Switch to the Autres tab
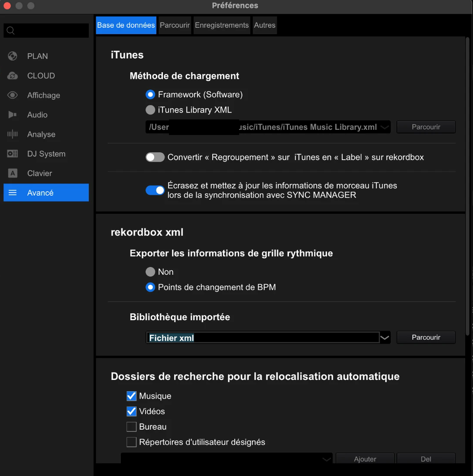The image size is (473, 476). [265, 25]
